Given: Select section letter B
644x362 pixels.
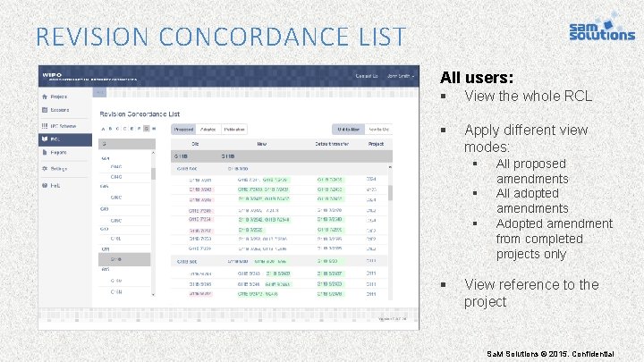Looking at the screenshot, I should coord(110,129).
